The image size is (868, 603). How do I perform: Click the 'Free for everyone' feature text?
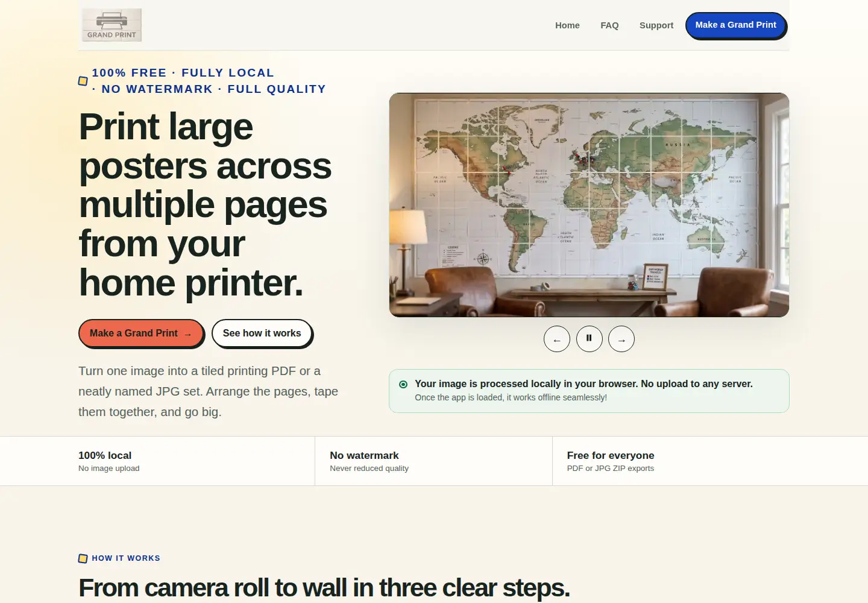click(x=611, y=455)
